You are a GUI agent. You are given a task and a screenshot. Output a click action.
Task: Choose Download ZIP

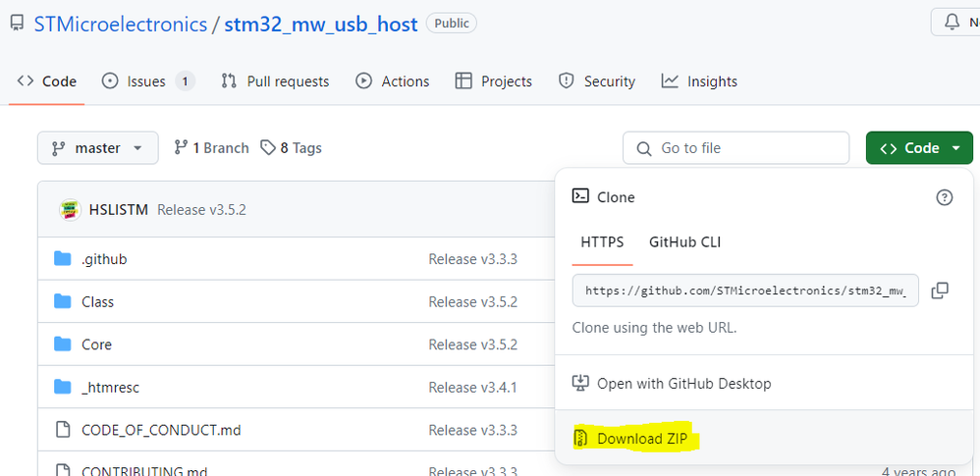tap(764, 439)
